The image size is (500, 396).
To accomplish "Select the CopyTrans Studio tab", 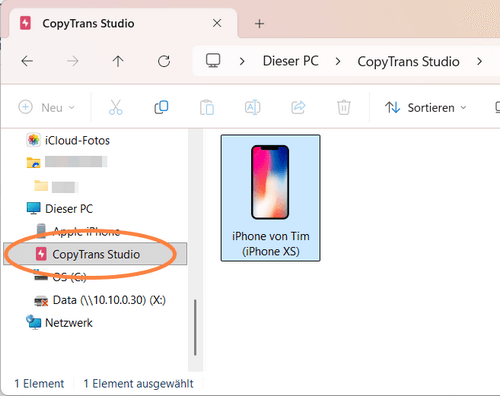I will click(123, 23).
